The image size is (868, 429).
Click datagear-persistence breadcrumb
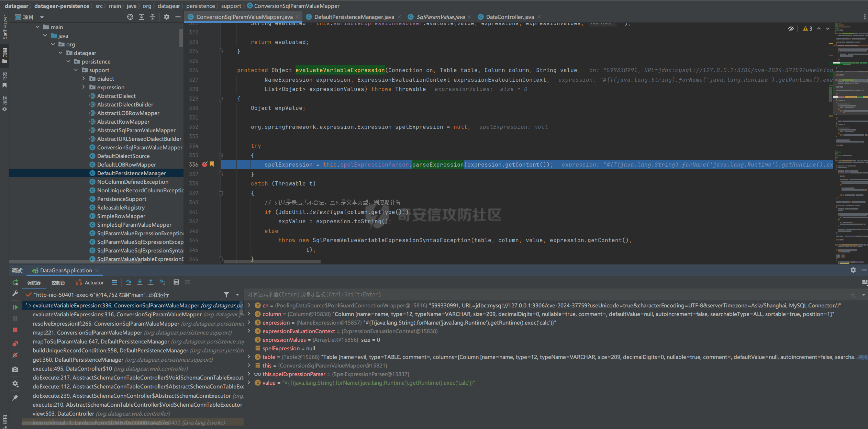[62, 6]
